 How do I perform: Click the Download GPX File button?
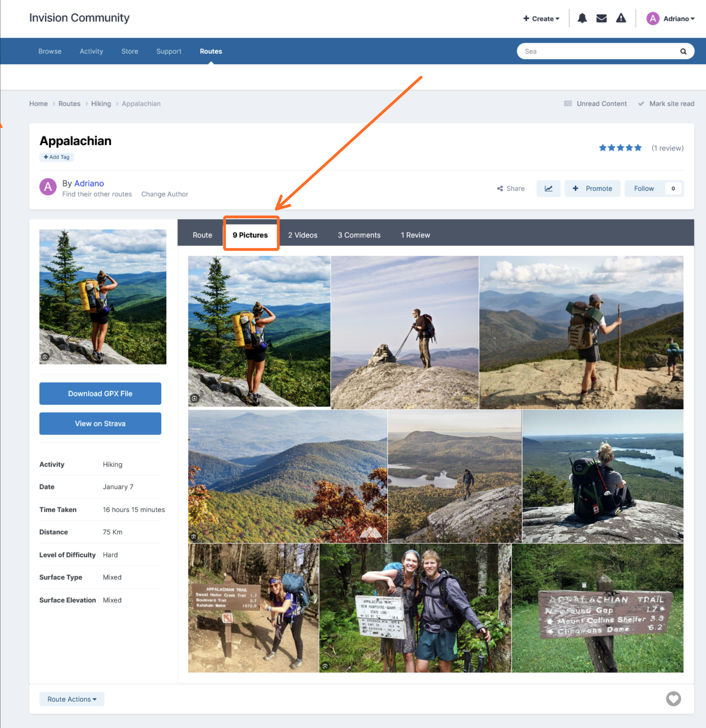pyautogui.click(x=100, y=393)
